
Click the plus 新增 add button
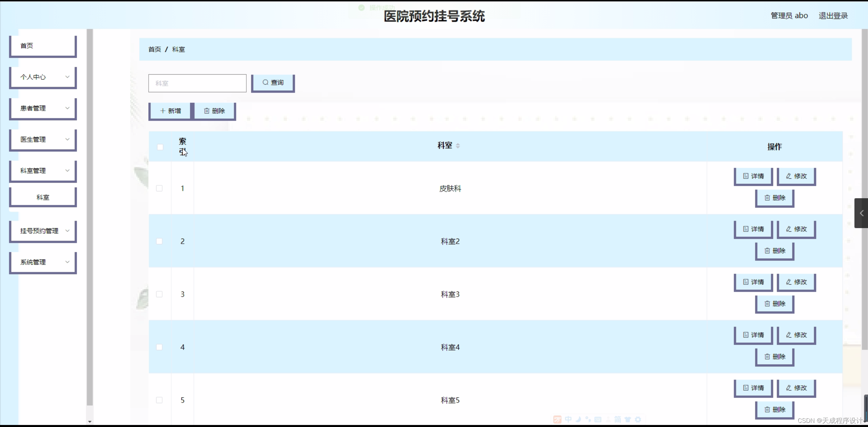pos(170,111)
